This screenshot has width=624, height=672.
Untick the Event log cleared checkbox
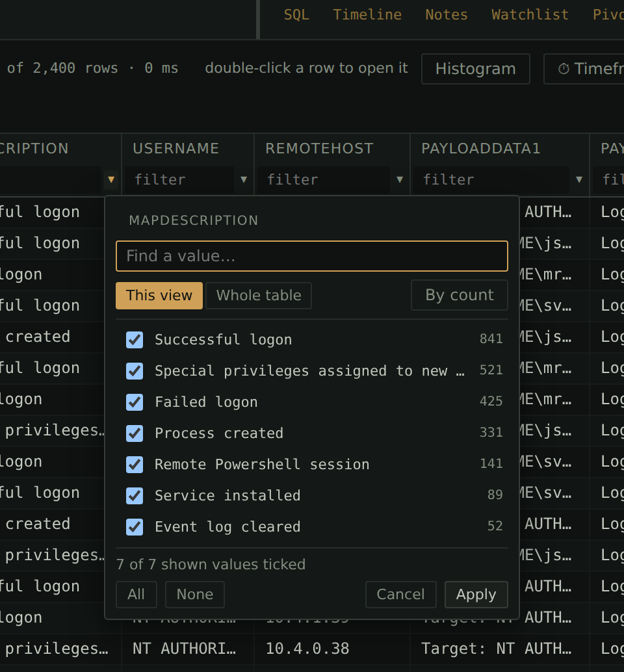(x=135, y=527)
